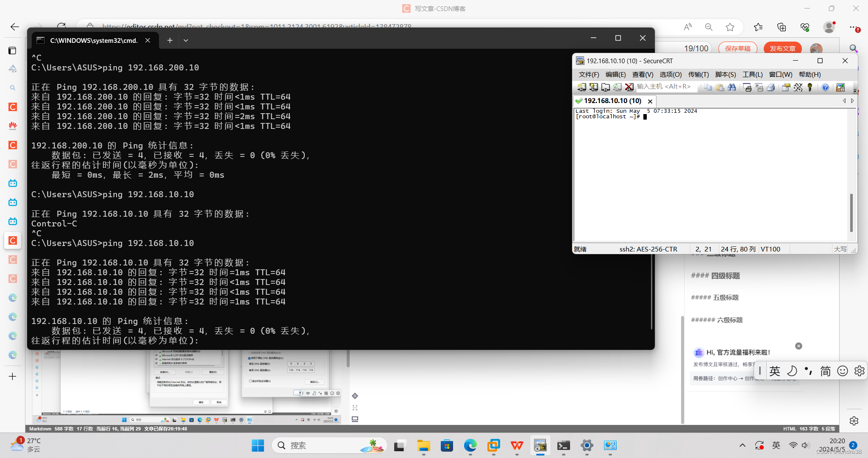This screenshot has width=868, height=458.
Task: Click the Copy icon in SecureCRT toolbar
Action: [708, 87]
